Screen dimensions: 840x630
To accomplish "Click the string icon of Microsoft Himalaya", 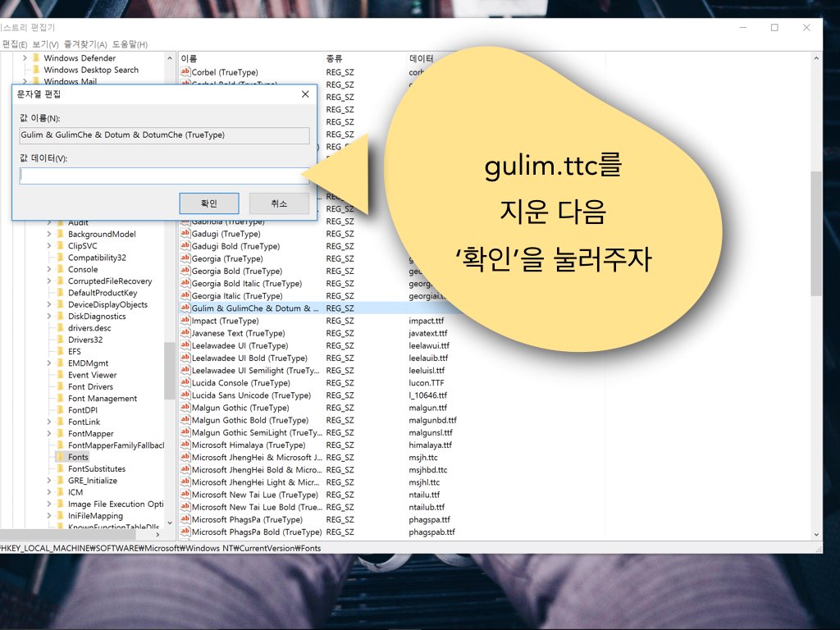I will coord(185,445).
